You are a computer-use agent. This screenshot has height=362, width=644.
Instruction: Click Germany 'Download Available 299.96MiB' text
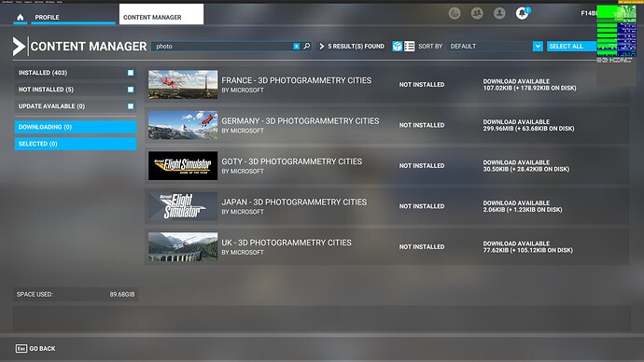[x=528, y=125]
